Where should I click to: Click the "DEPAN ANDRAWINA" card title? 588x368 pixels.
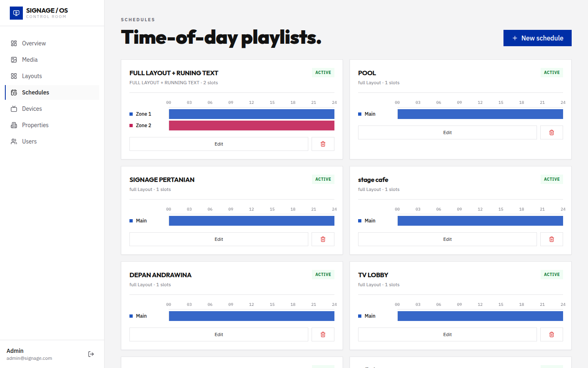(160, 275)
